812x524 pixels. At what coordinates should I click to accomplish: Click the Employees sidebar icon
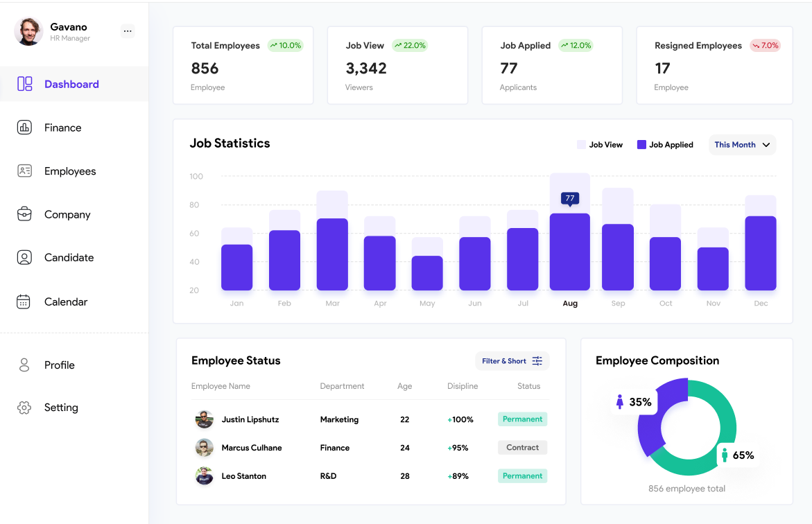24,171
